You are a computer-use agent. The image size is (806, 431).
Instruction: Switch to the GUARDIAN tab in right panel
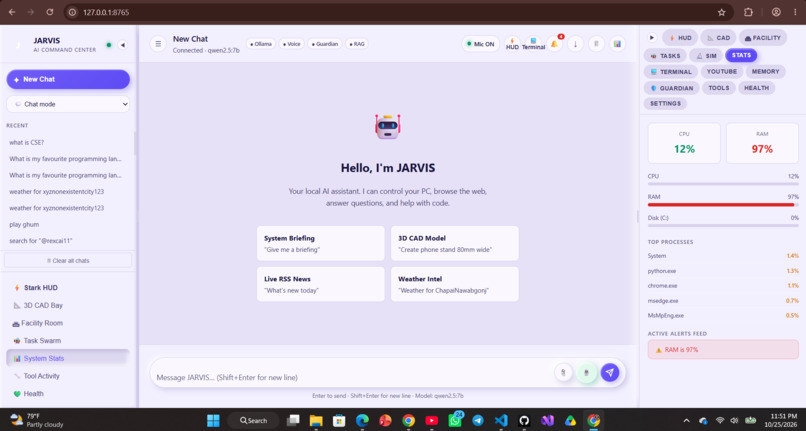pyautogui.click(x=671, y=88)
